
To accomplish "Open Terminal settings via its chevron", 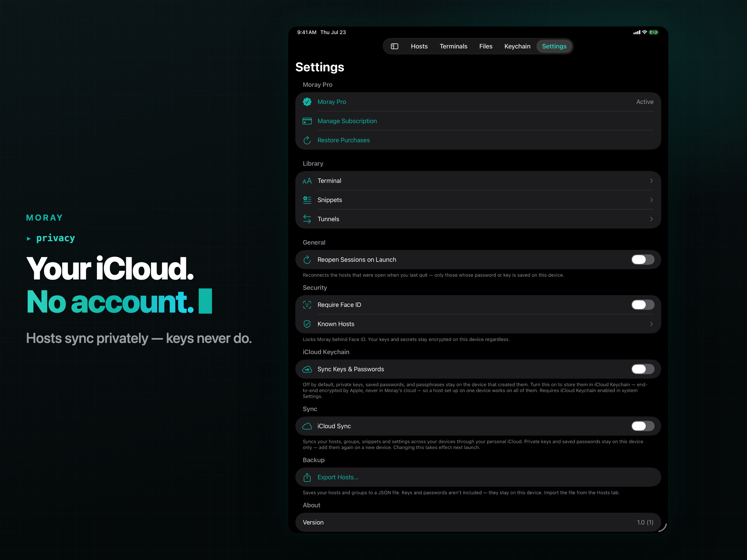I will click(651, 181).
